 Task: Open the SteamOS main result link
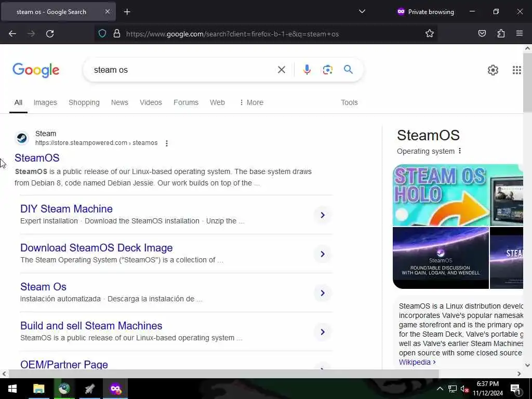tap(37, 158)
